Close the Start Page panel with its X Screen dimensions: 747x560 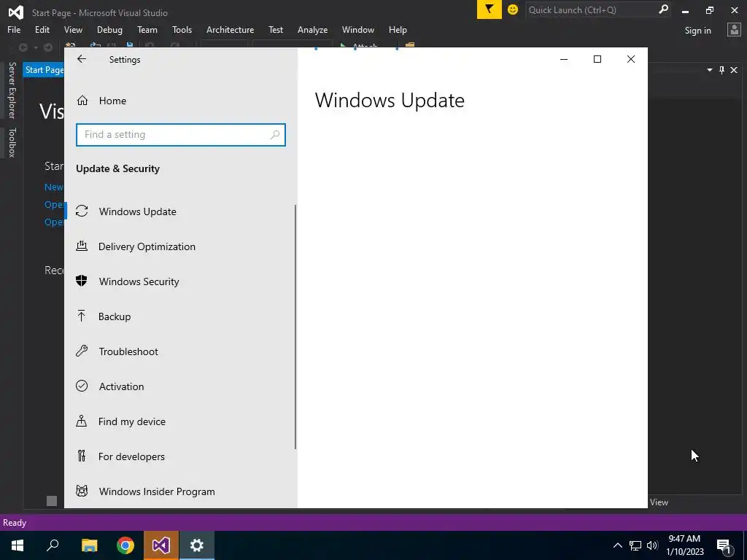pos(734,70)
